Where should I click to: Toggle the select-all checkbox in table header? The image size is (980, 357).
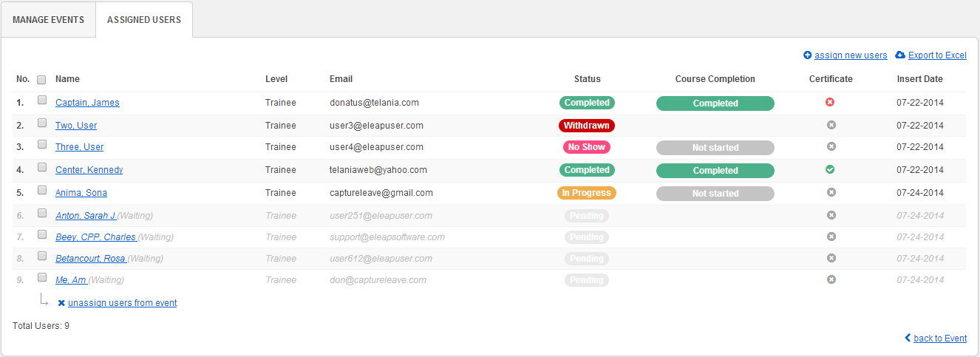point(42,80)
